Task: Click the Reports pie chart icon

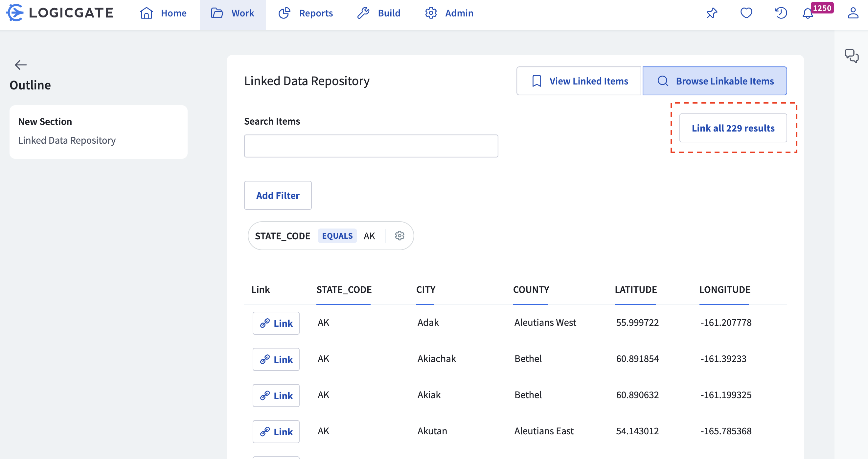Action: click(284, 13)
